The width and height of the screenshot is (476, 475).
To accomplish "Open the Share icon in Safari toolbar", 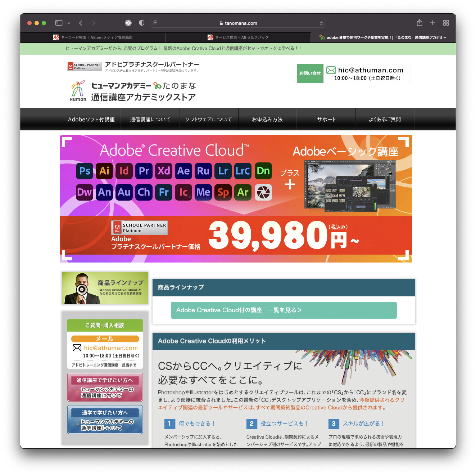I will point(420,23).
